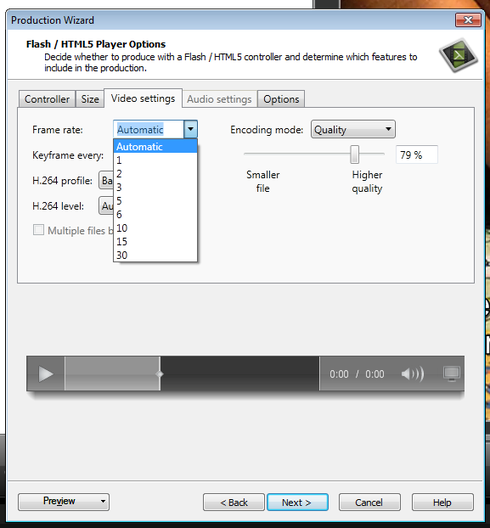Screen dimensions: 490x528
Task: Click the 79 % quality field
Action: point(417,155)
